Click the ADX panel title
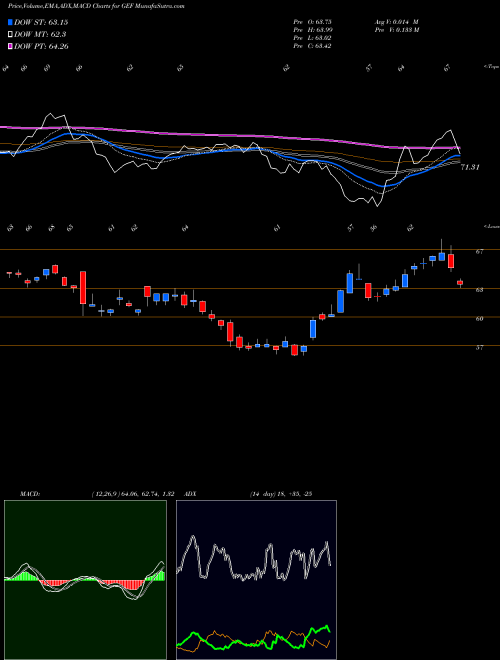Image resolution: width=500 pixels, height=660 pixels. (x=190, y=494)
